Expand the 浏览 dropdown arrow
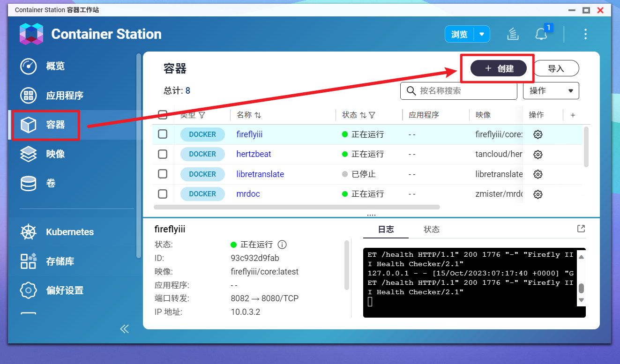The height and width of the screenshot is (364, 620). (482, 34)
